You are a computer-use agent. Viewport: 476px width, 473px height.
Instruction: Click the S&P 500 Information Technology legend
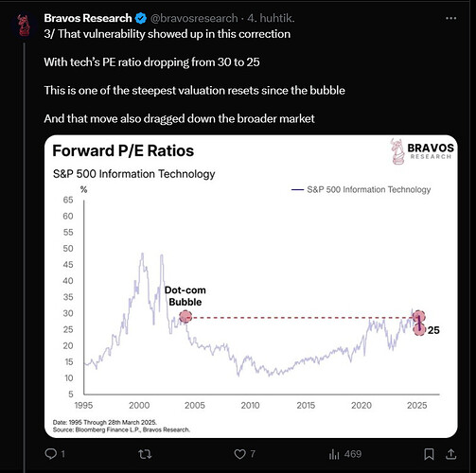[x=361, y=189]
